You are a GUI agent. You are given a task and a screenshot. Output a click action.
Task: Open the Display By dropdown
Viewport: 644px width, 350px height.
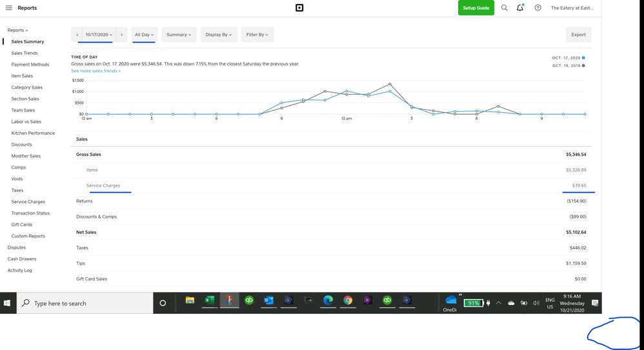(219, 35)
